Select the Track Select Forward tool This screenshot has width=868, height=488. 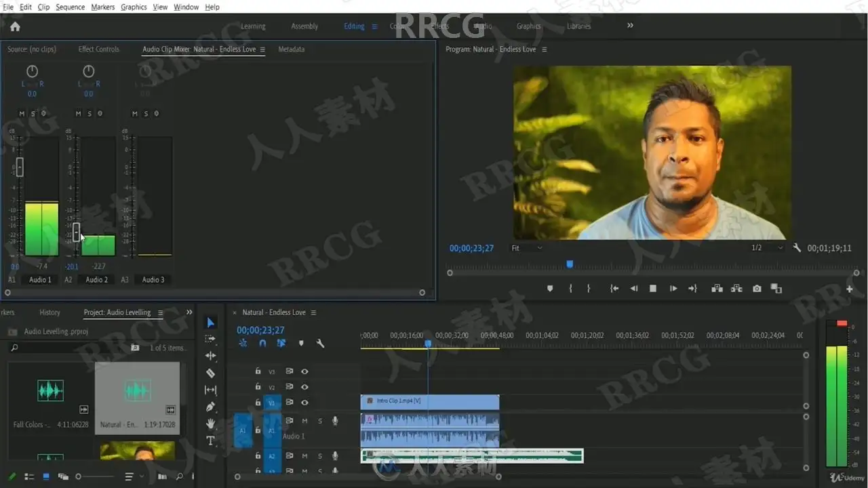(210, 339)
